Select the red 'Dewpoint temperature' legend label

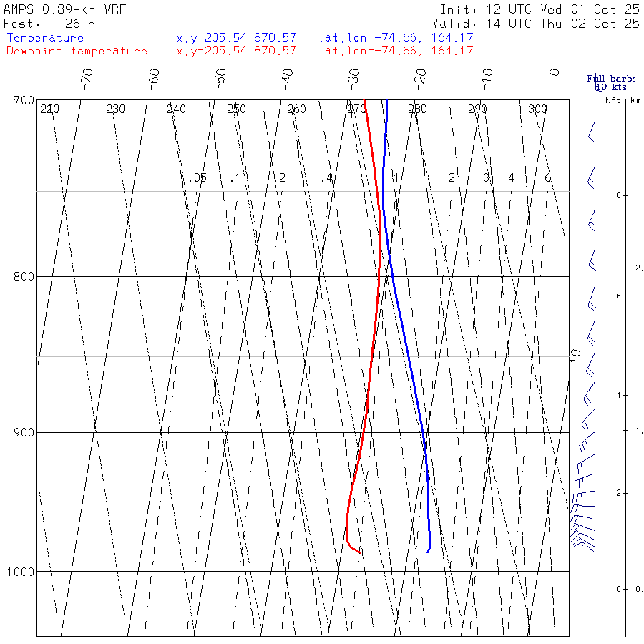[77, 51]
